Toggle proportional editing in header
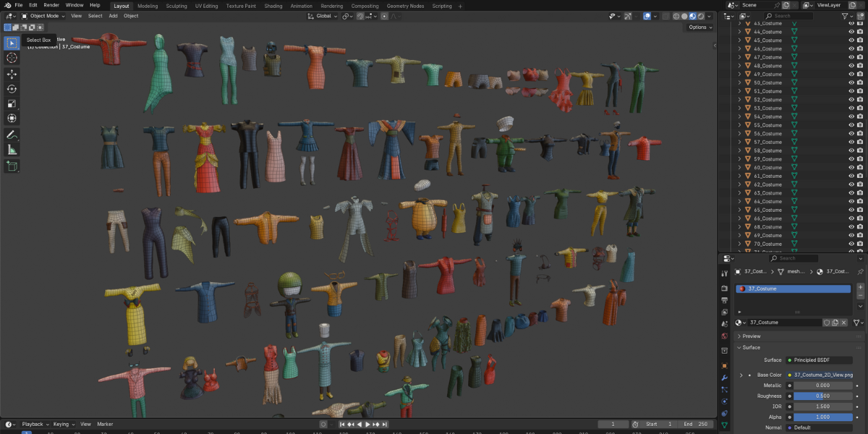 (x=384, y=16)
